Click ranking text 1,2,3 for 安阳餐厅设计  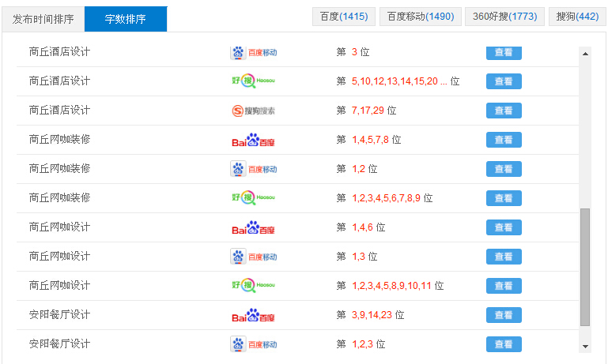click(x=362, y=344)
